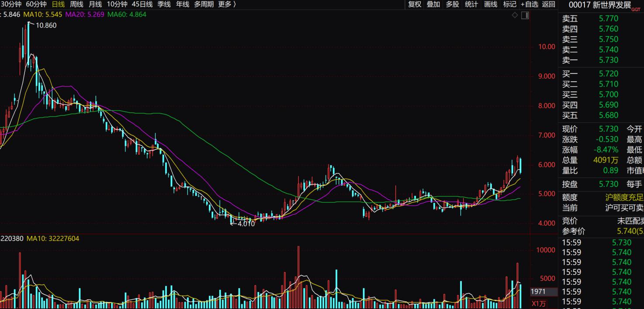Select the 日线 daily chart tab

click(58, 4)
